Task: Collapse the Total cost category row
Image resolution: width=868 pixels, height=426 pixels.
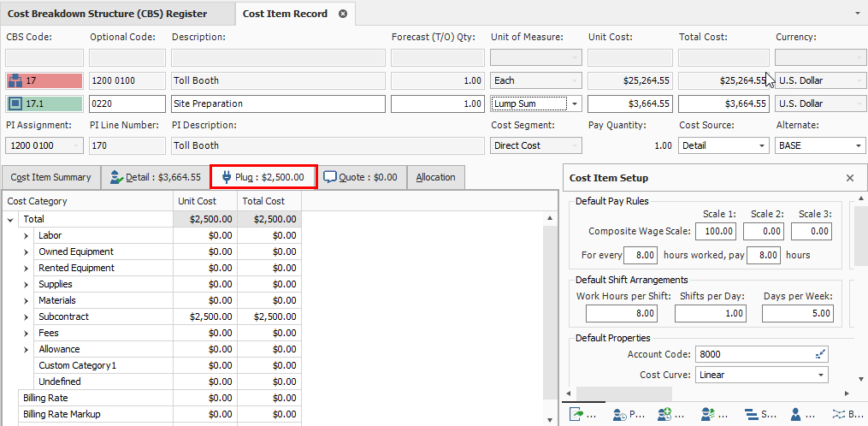Action: pyautogui.click(x=10, y=220)
